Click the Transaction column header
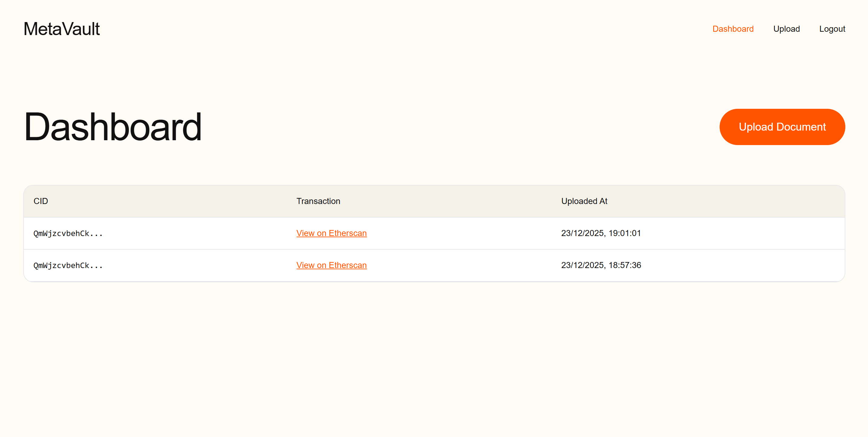The width and height of the screenshot is (868, 437). (x=319, y=201)
